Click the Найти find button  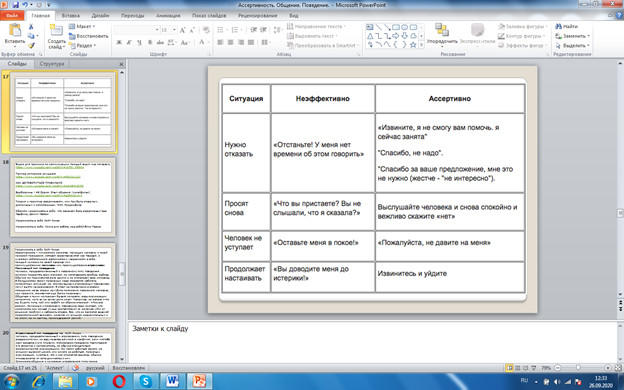(567, 26)
